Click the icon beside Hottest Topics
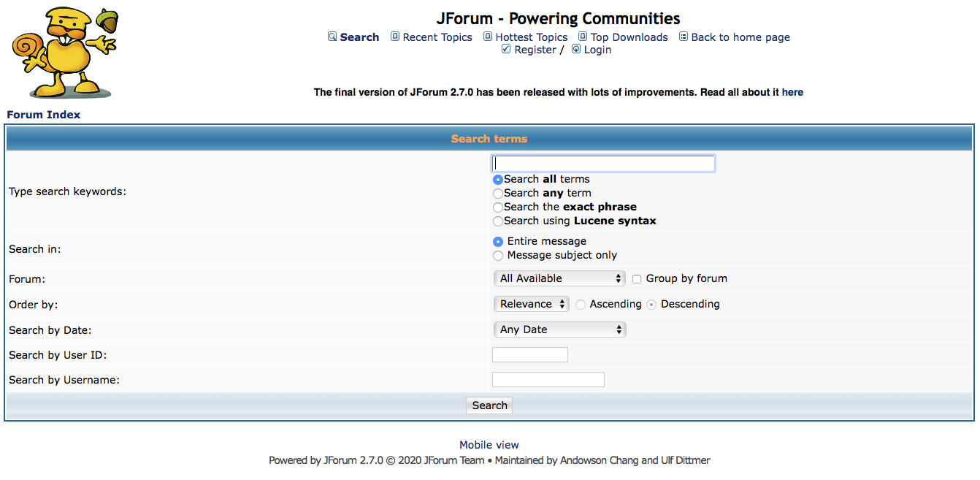The image size is (980, 480). tap(488, 37)
